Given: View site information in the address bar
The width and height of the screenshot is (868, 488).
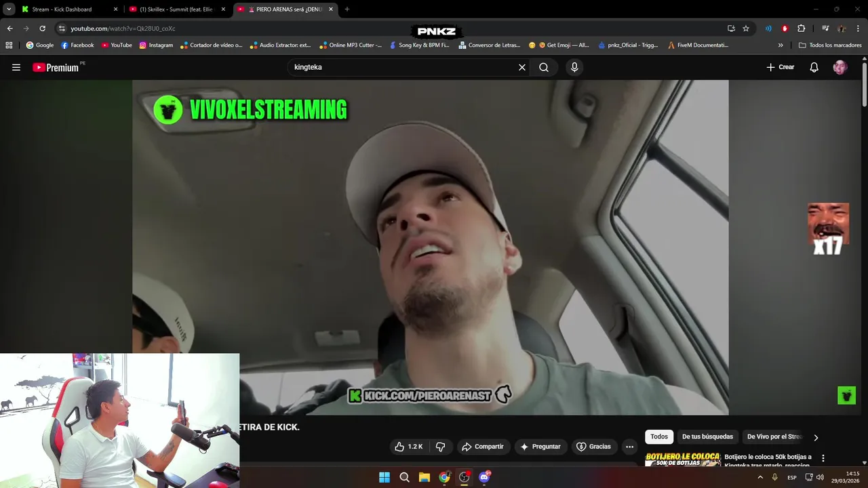Looking at the screenshot, I should [x=62, y=28].
